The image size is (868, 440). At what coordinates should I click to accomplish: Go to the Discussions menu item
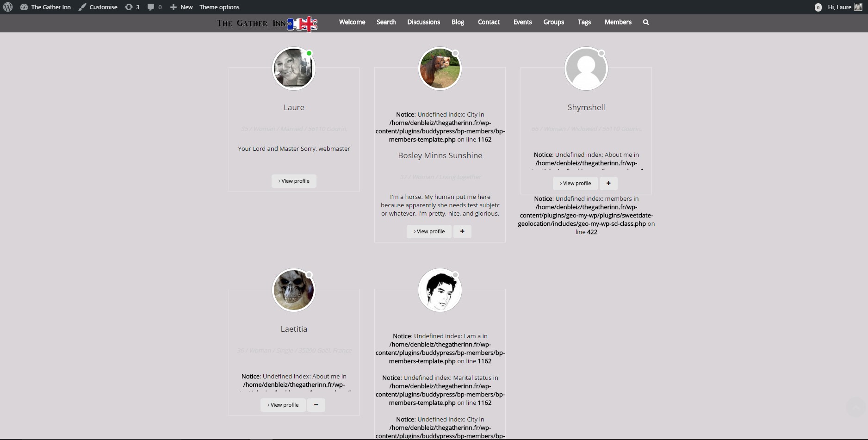(423, 22)
